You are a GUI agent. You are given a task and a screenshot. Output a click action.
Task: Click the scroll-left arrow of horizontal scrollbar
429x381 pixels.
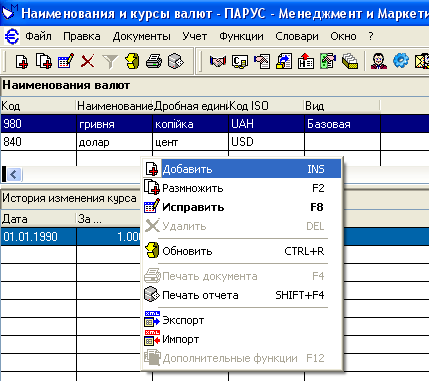pos(14,174)
